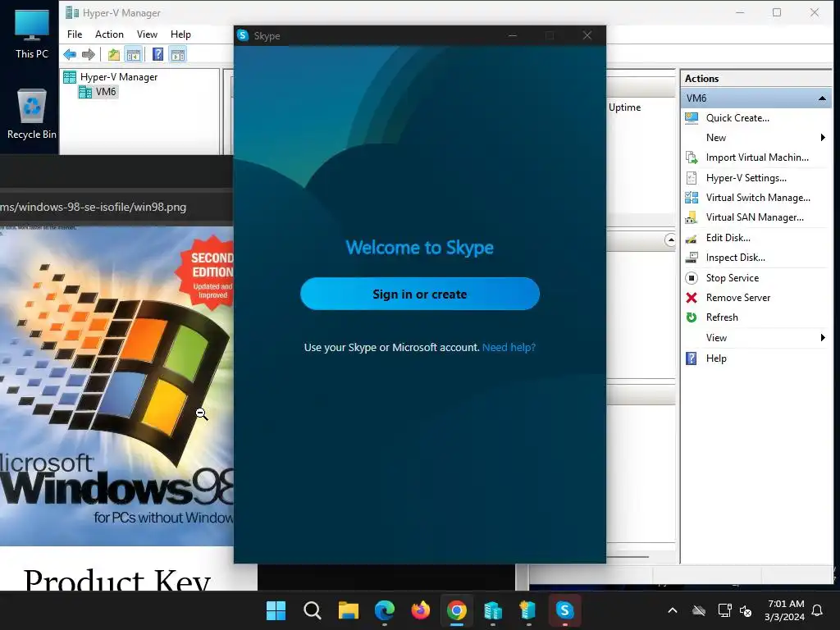Click the win98.png URL address field
This screenshot has width=840, height=630.
[116, 207]
